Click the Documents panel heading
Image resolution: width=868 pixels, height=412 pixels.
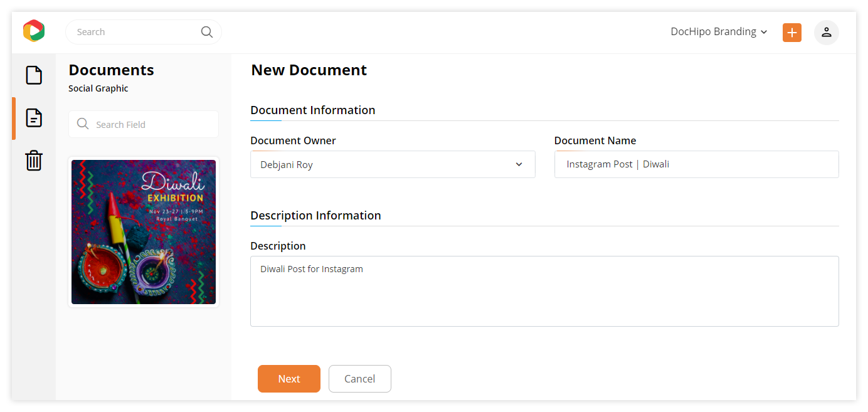(x=111, y=70)
